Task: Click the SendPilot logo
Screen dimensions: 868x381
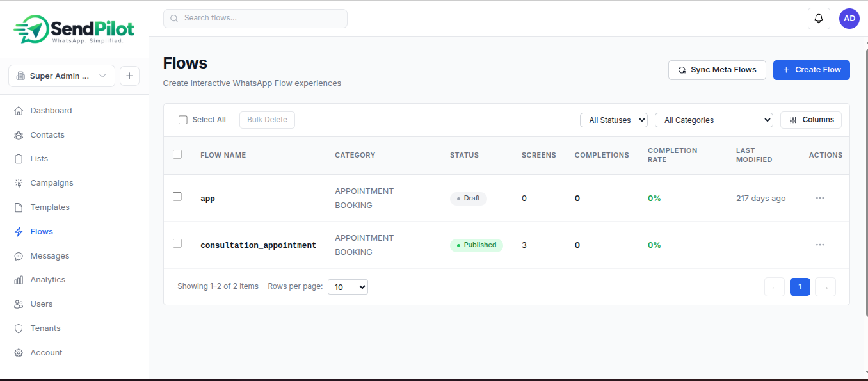Action: [74, 29]
